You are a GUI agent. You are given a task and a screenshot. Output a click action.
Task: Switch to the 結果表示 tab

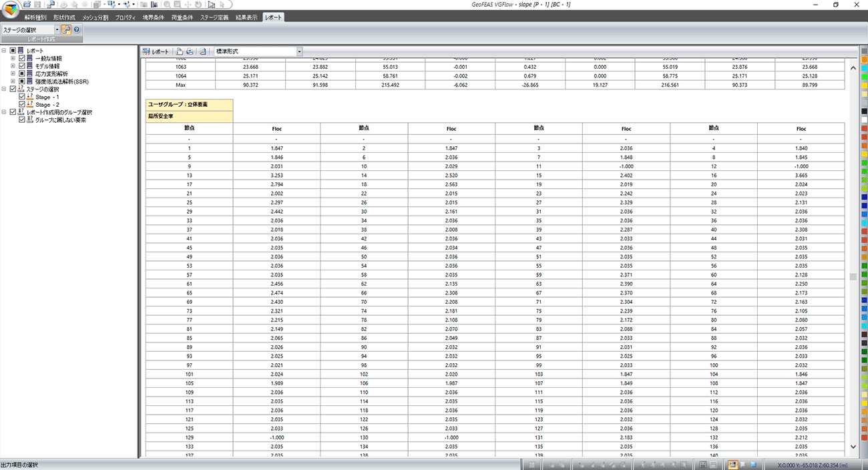(x=246, y=17)
